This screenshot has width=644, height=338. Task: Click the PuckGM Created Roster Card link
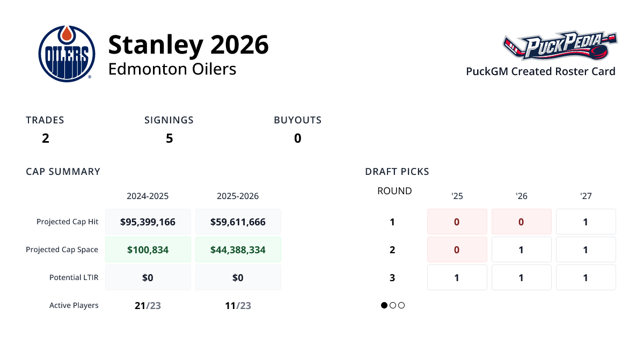(540, 71)
